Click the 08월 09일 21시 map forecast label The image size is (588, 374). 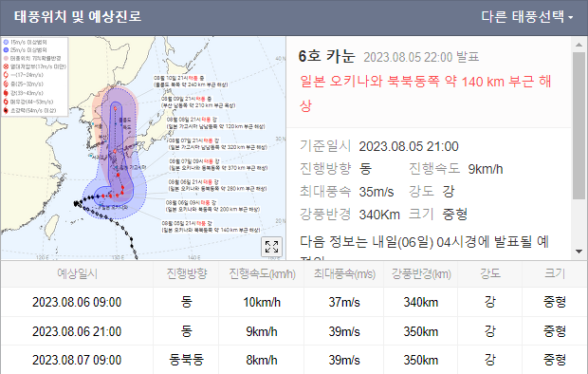[198, 103]
